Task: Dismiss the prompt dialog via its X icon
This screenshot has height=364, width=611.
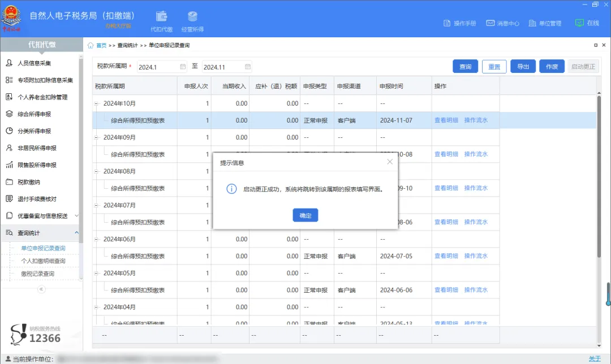Action: click(x=389, y=162)
